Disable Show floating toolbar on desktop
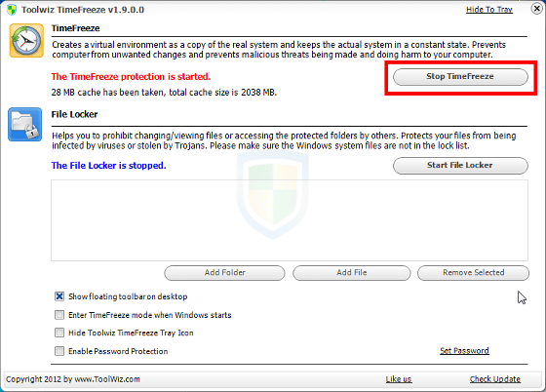The width and height of the screenshot is (546, 392). [59, 296]
